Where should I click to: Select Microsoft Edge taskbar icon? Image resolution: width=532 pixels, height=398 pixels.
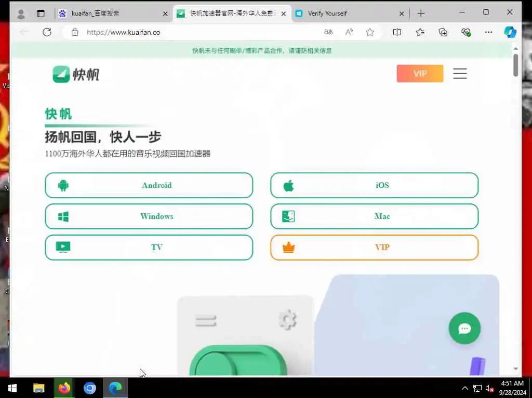coord(115,388)
